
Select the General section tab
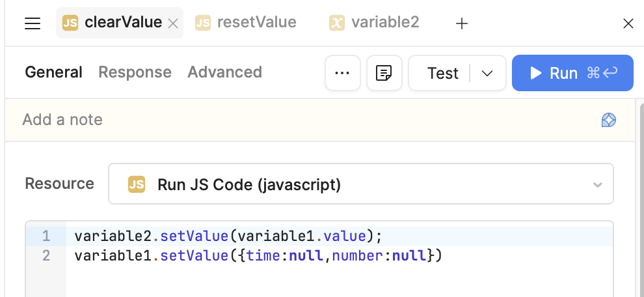[x=53, y=72]
